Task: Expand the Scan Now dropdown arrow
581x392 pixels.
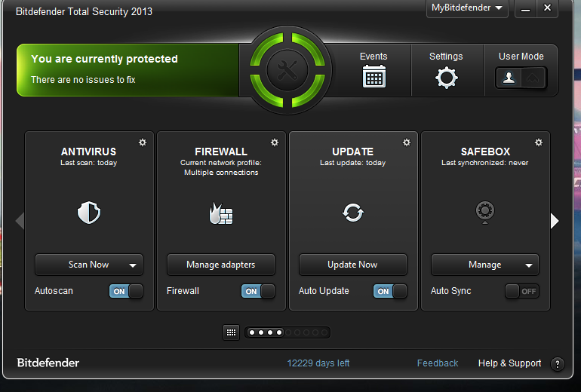Action: [x=133, y=265]
